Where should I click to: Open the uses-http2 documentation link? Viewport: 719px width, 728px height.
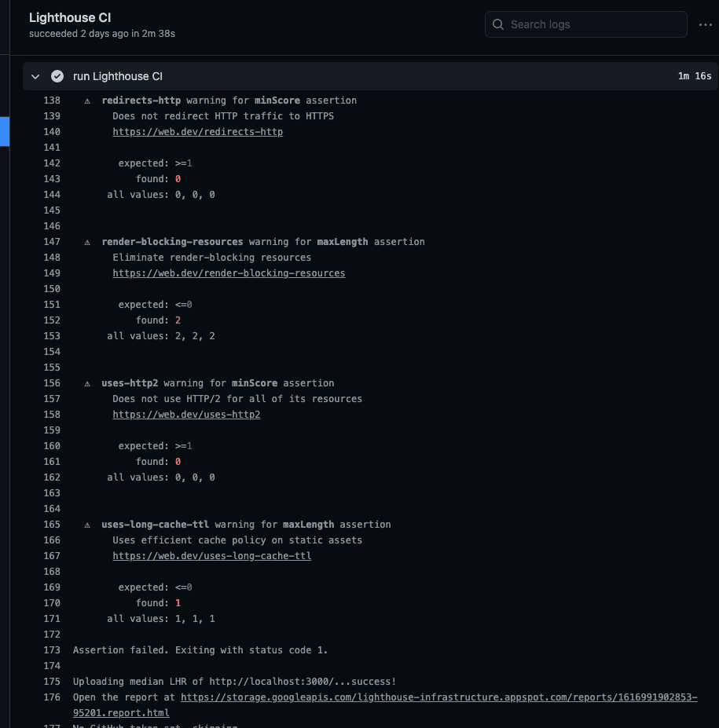tap(186, 415)
